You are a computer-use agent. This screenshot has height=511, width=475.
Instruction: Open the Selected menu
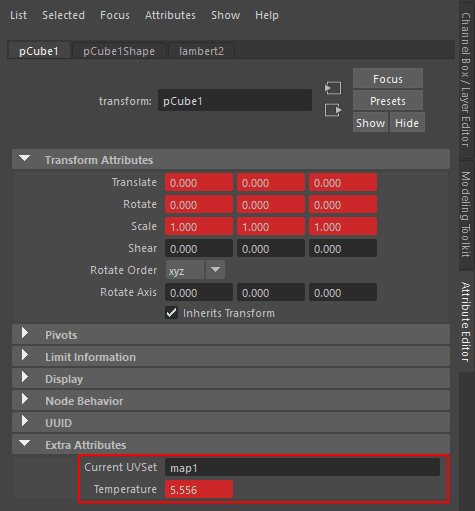click(63, 15)
